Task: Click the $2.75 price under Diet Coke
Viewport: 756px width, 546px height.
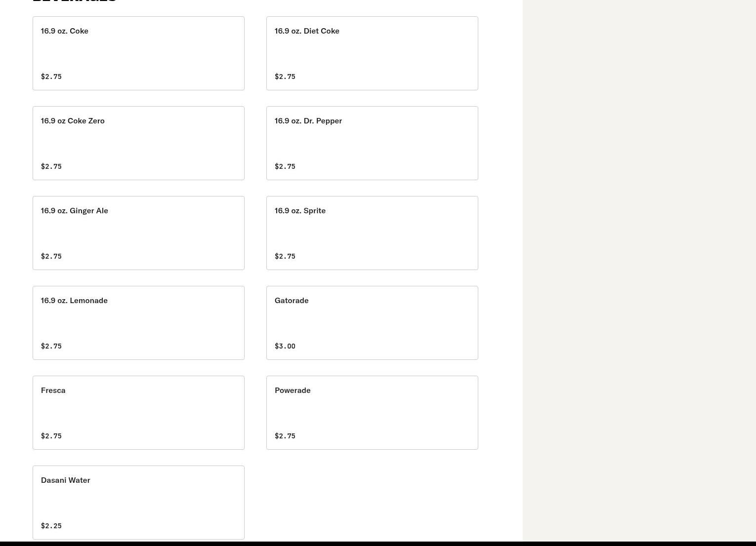Action: [x=285, y=77]
